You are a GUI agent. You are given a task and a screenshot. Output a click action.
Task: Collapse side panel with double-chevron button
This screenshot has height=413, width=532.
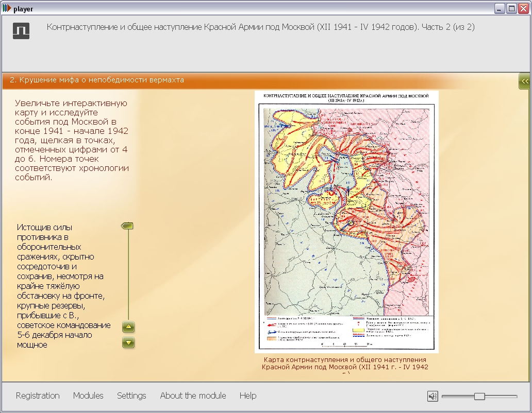click(x=525, y=81)
